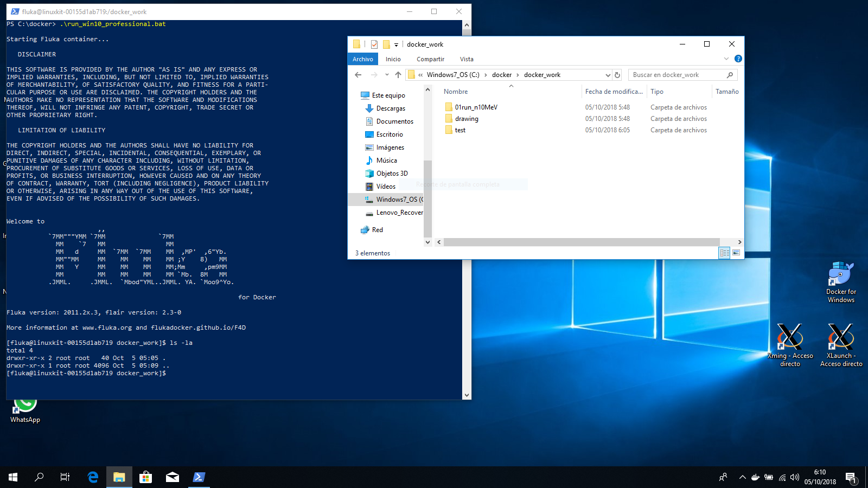The height and width of the screenshot is (488, 868).
Task: Select the drawing folder
Action: point(467,119)
